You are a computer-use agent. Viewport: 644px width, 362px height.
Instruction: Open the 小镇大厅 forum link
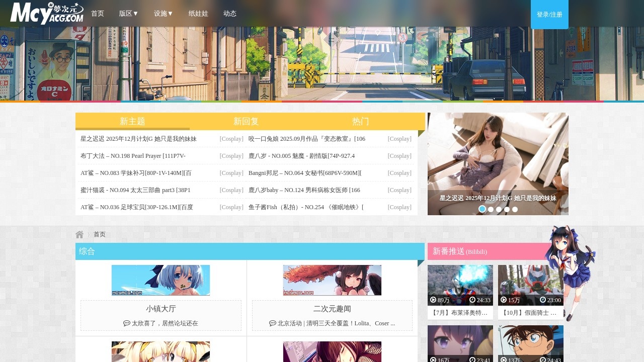(161, 309)
